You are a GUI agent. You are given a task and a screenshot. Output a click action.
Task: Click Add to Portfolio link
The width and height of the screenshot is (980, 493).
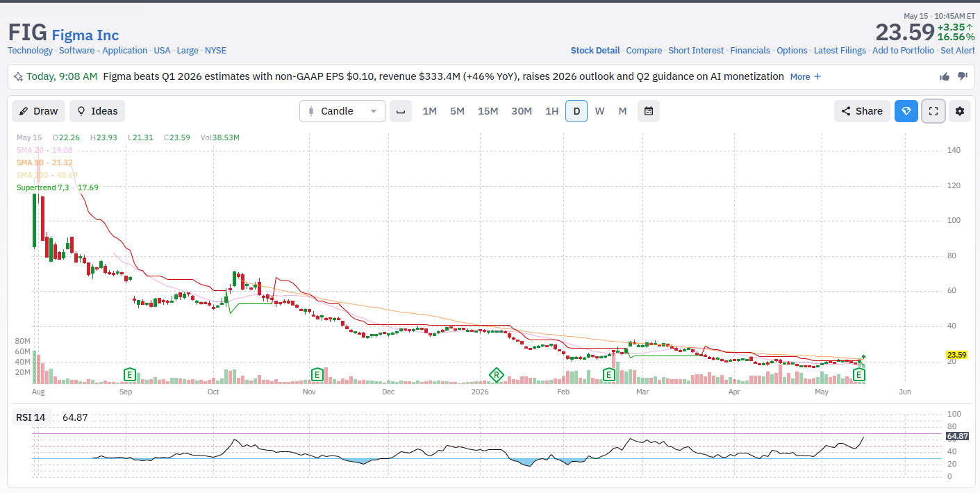903,51
